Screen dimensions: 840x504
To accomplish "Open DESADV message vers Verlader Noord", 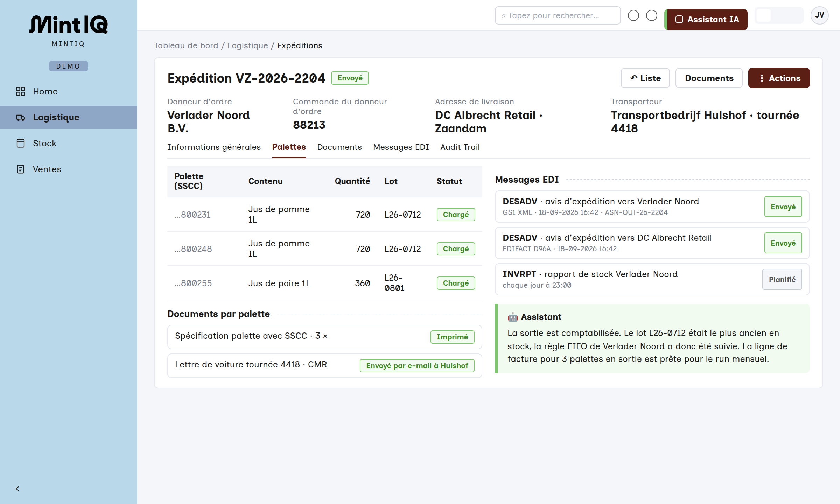I will pyautogui.click(x=652, y=206).
